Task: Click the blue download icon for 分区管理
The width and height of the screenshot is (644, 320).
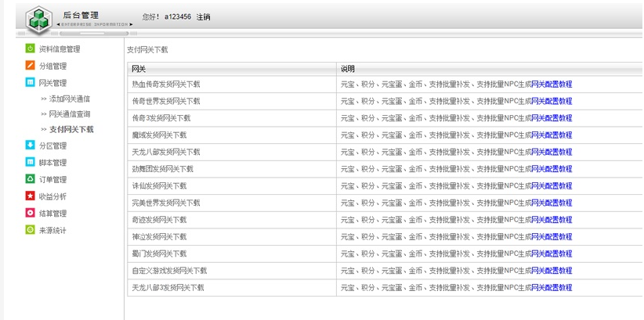Action: [31, 146]
